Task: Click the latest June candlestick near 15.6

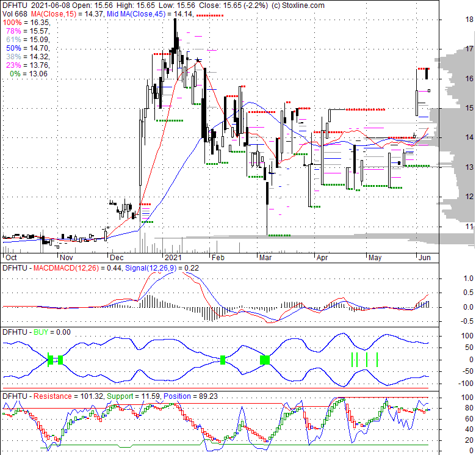Action: 429,90
